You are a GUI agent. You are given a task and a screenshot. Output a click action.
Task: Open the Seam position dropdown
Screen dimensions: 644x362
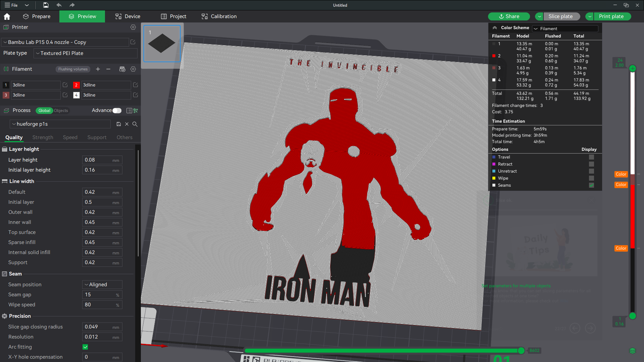pyautogui.click(x=102, y=285)
